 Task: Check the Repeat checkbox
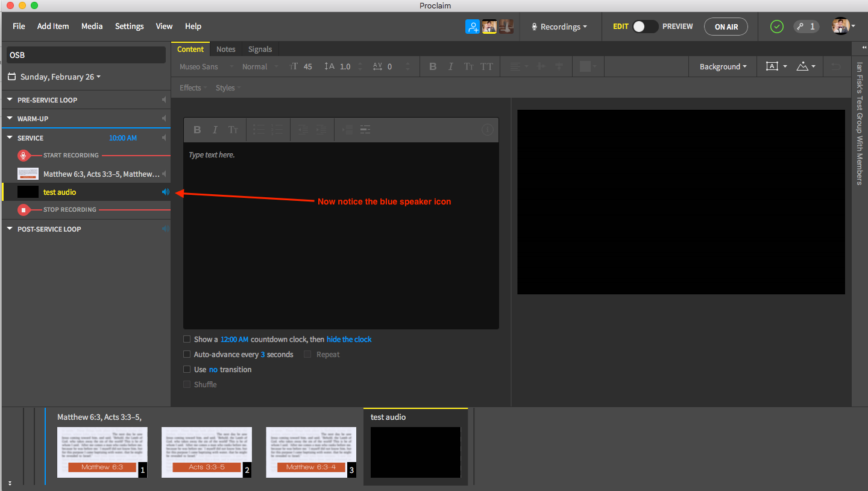307,355
